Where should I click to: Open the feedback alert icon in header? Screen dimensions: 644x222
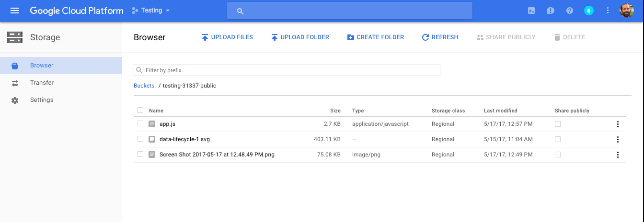click(551, 11)
